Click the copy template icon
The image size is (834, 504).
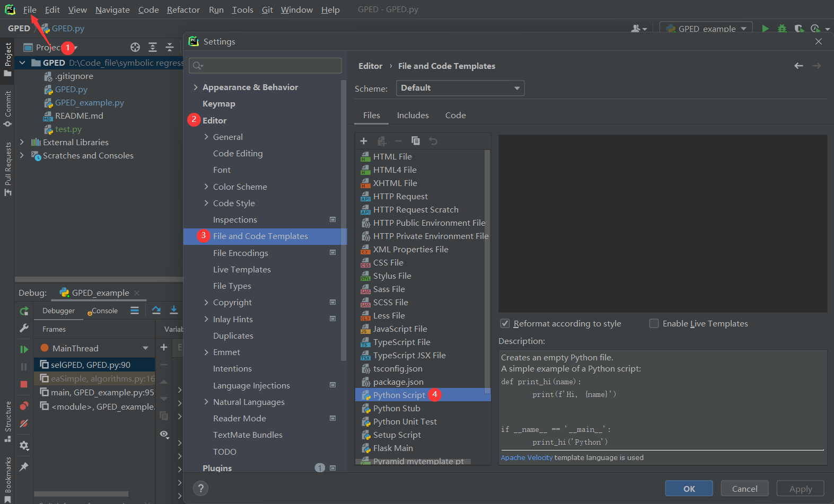[416, 141]
